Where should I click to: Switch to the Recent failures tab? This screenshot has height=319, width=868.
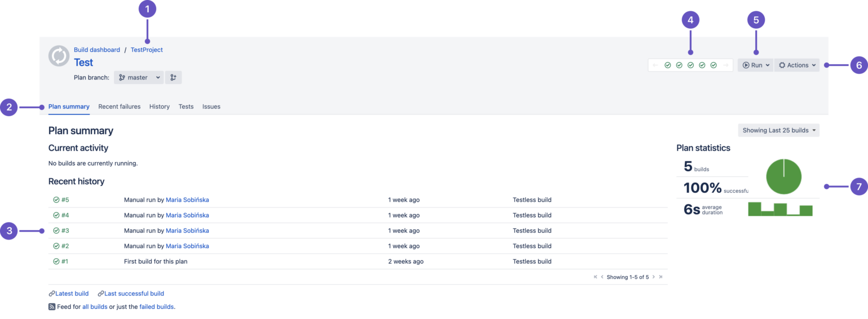119,107
